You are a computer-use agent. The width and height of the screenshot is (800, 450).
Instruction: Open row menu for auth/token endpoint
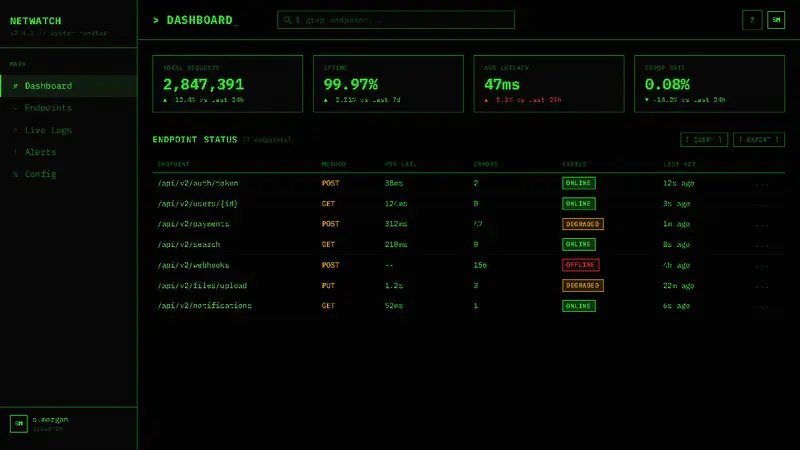(762, 184)
